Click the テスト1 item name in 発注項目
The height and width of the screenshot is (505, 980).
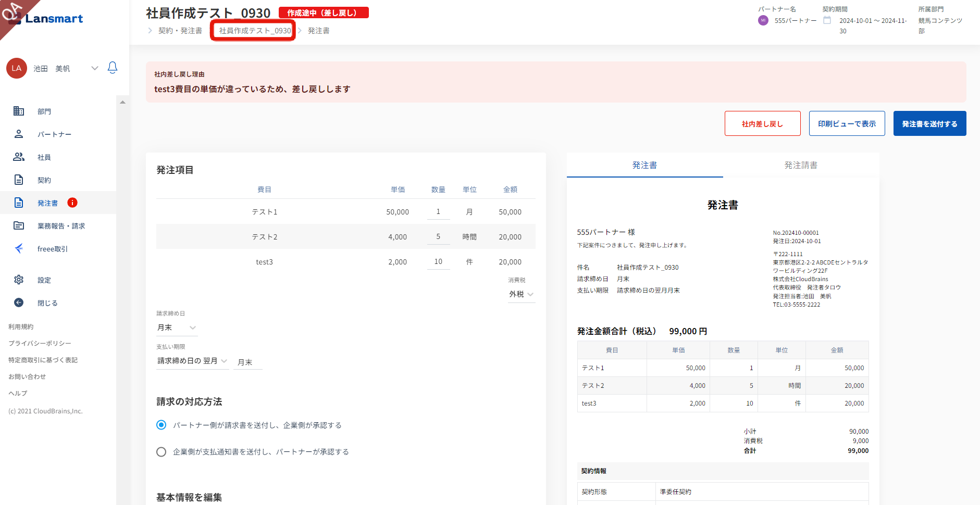265,212
